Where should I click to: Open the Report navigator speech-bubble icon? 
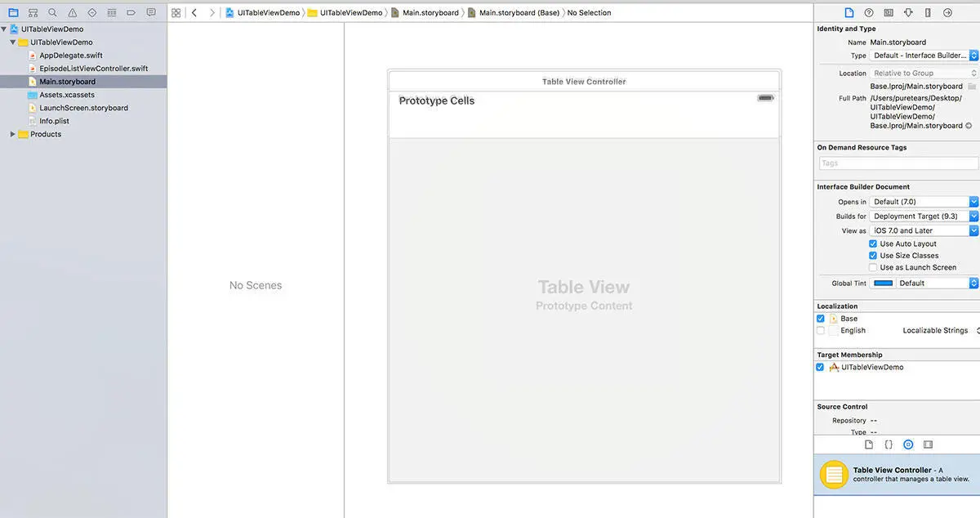[151, 13]
